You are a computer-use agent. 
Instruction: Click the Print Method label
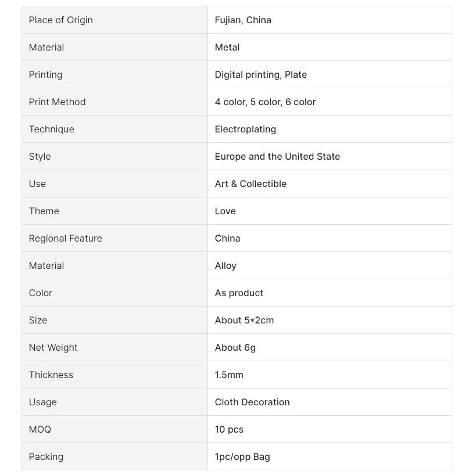coord(57,102)
